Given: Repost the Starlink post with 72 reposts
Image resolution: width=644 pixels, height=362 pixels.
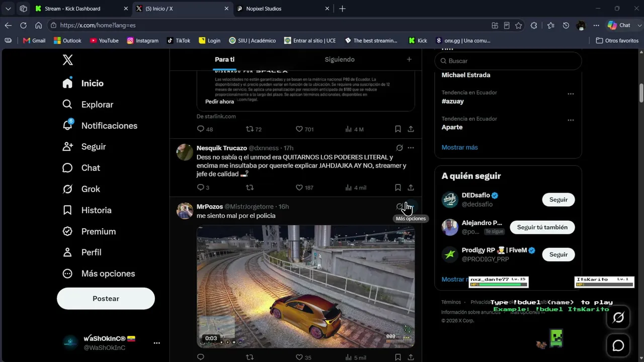Looking at the screenshot, I should coord(253,129).
